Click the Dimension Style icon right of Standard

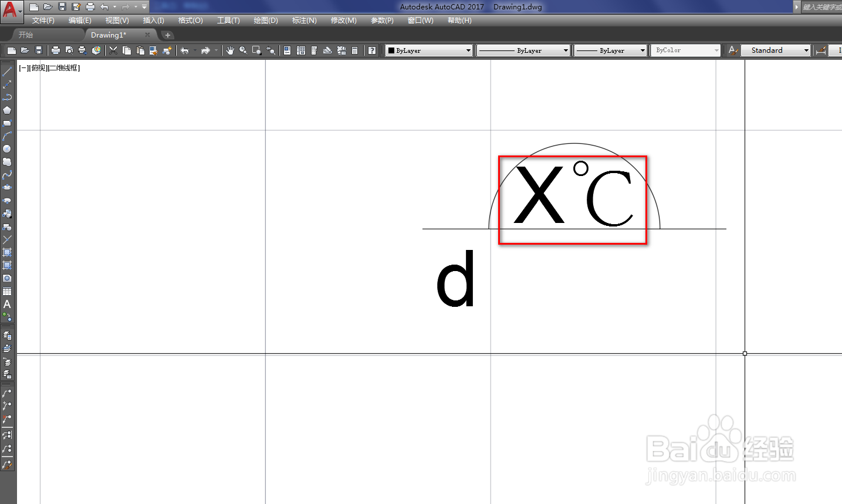(821, 50)
